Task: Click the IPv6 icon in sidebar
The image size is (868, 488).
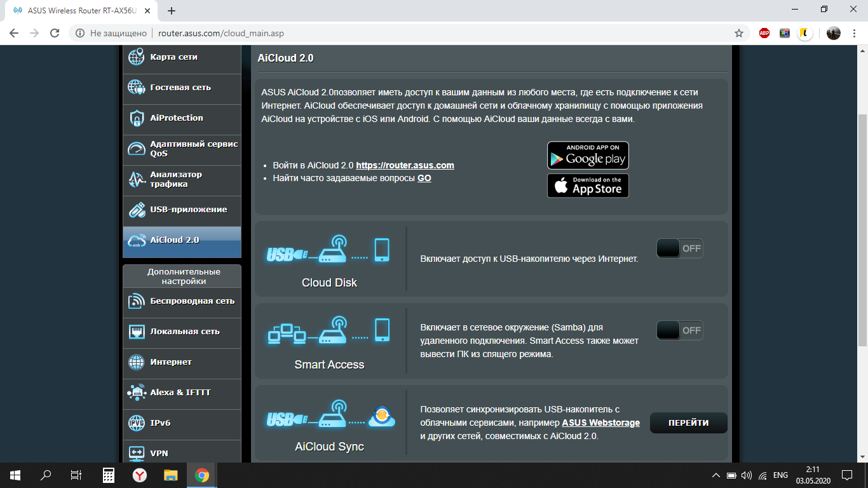Action: coord(136,423)
